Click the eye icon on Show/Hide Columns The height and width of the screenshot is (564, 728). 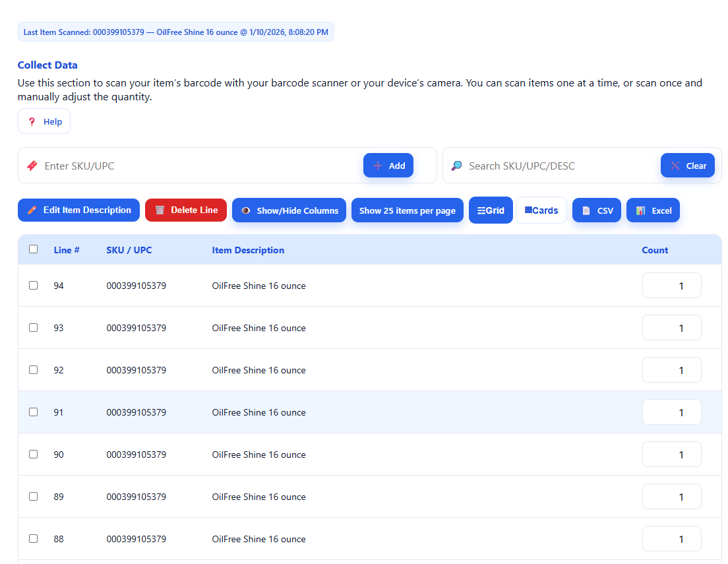click(245, 210)
